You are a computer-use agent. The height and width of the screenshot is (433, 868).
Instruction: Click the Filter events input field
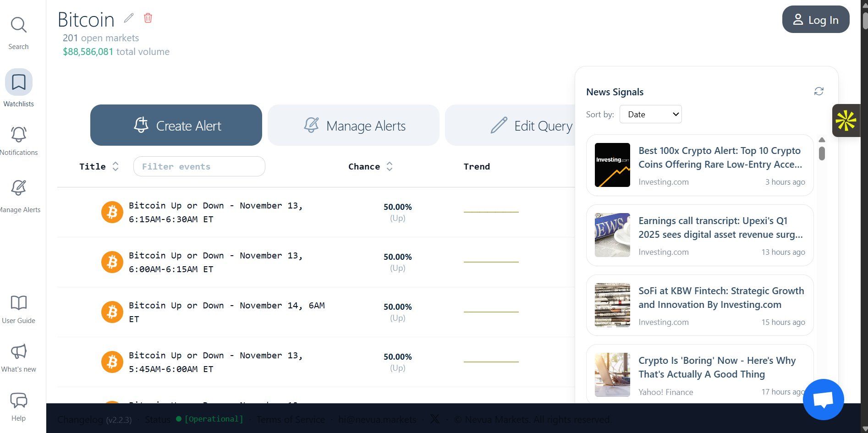tap(199, 166)
